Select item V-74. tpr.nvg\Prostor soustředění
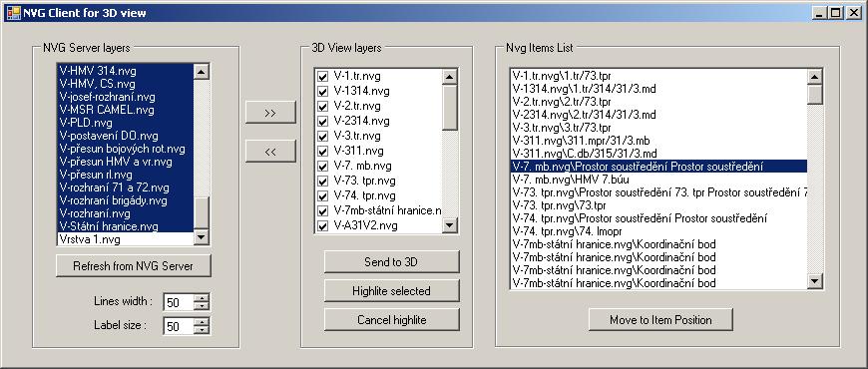 [658, 218]
